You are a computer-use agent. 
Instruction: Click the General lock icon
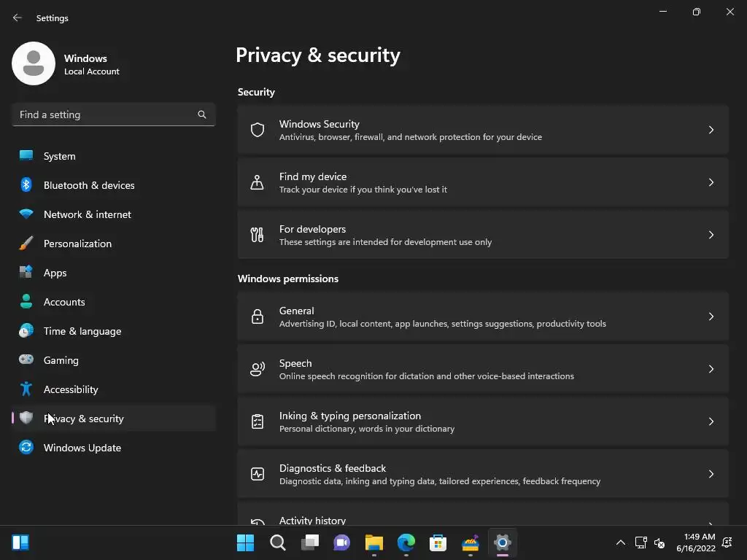tap(257, 316)
